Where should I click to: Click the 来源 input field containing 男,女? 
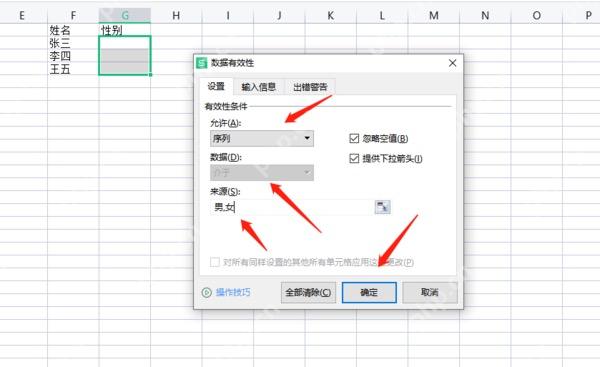[x=292, y=207]
